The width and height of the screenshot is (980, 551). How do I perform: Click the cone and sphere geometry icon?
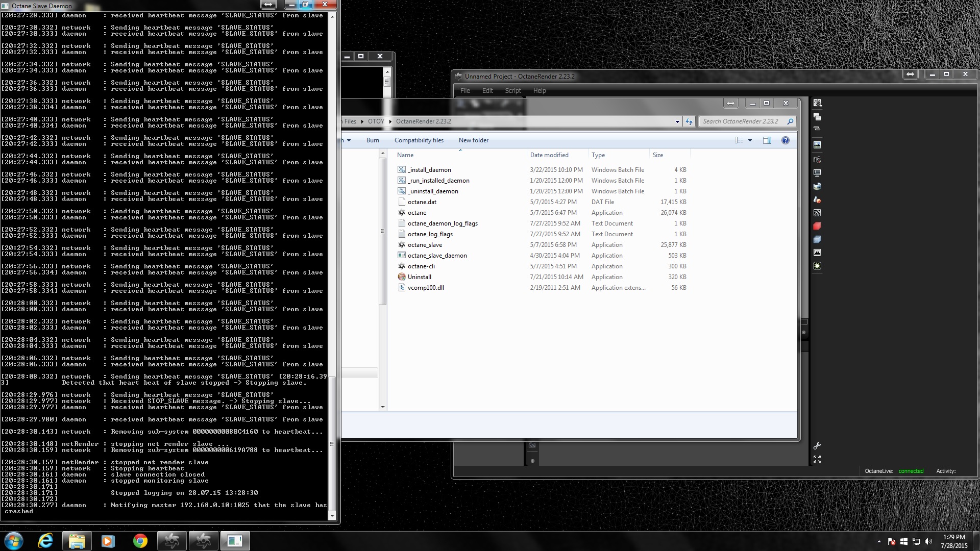coord(817,199)
